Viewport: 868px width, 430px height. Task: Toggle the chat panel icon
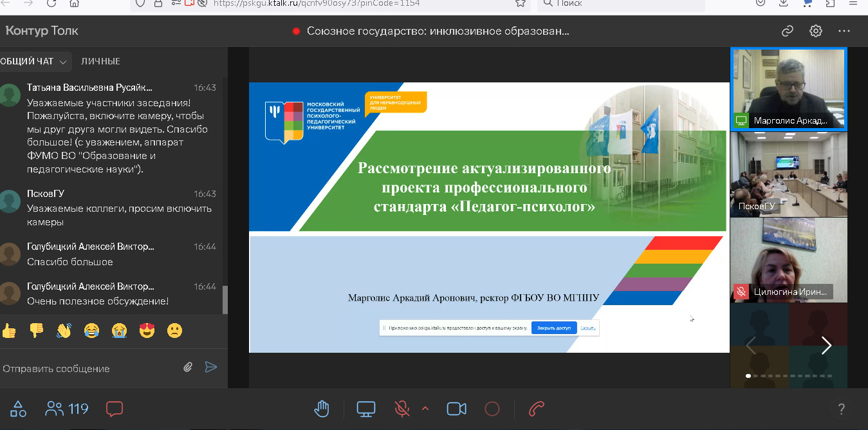point(115,409)
